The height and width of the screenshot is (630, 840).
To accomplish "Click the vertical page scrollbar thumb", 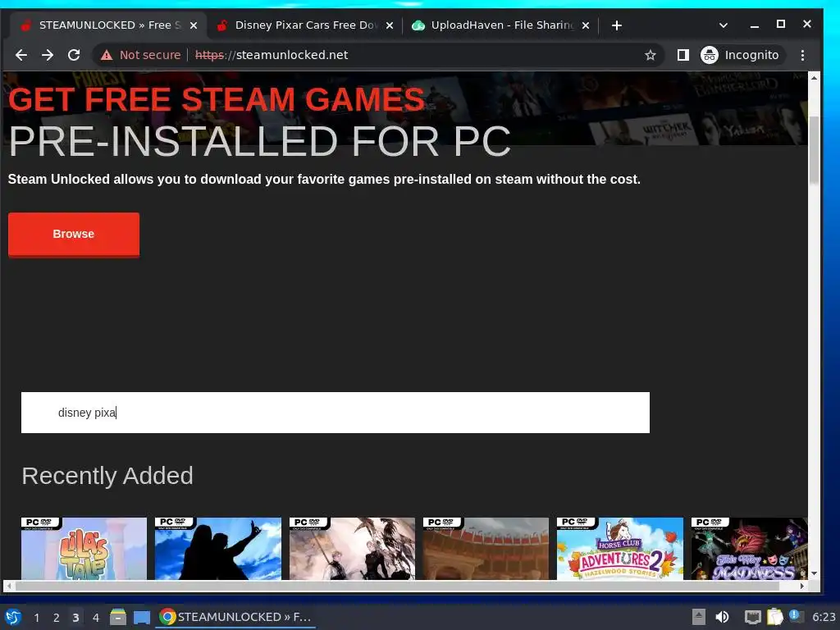I will coord(814,150).
